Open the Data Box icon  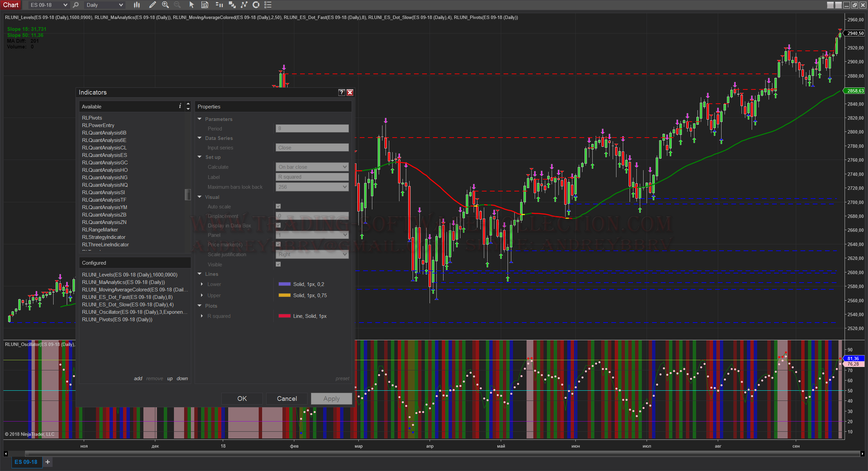[x=205, y=5]
